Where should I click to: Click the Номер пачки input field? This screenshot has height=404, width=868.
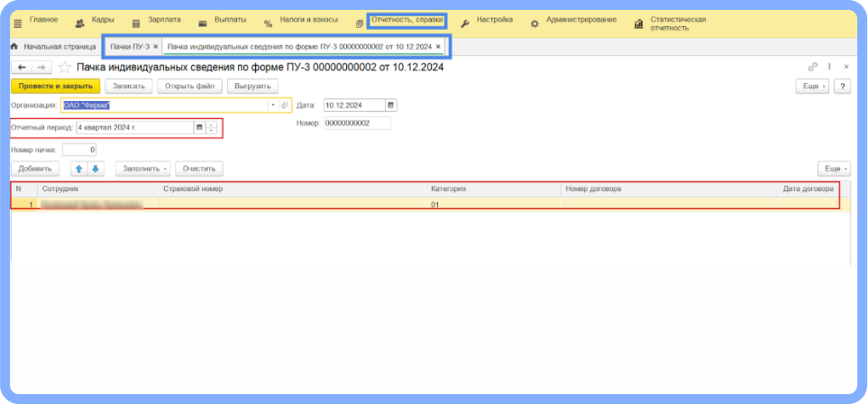click(x=79, y=150)
